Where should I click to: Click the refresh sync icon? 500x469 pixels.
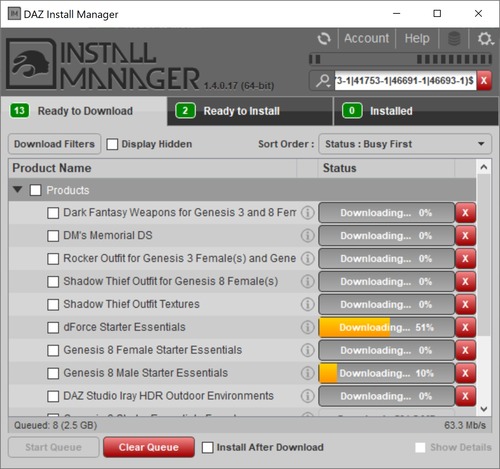pyautogui.click(x=324, y=39)
